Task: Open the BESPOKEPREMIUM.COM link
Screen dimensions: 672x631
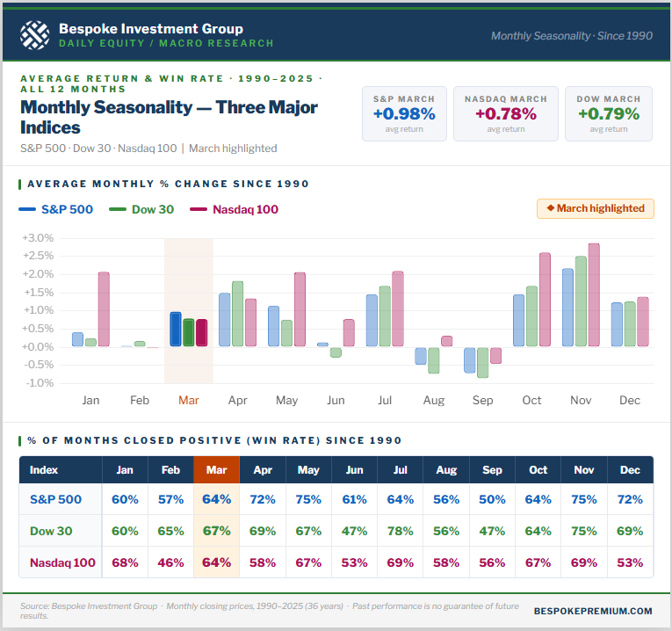Action: click(593, 610)
